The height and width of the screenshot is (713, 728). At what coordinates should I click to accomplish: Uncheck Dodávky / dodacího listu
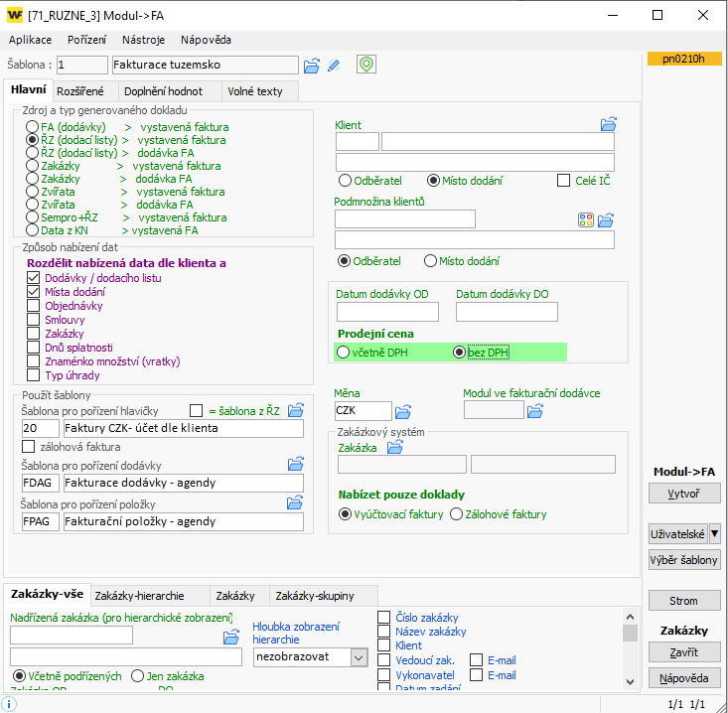point(34,278)
